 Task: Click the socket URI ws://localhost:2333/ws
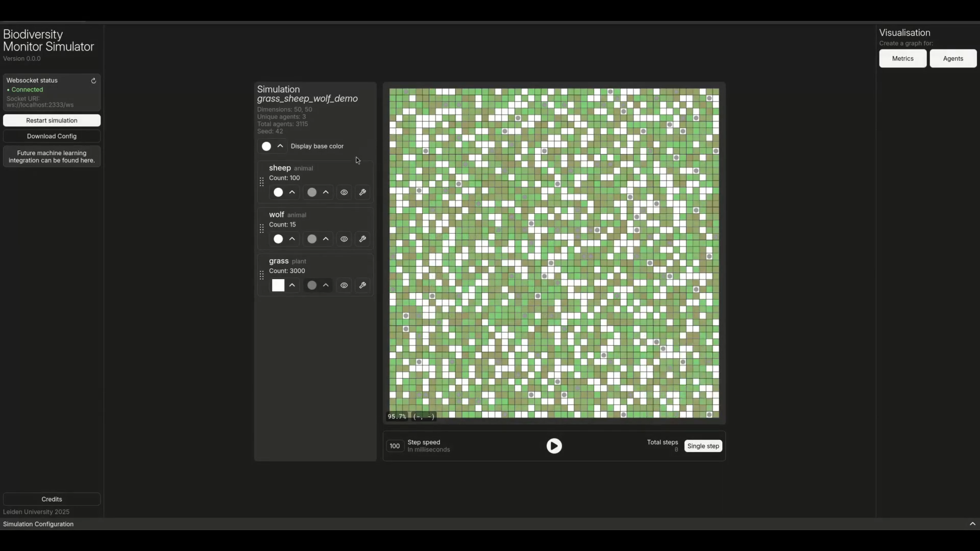(x=40, y=105)
